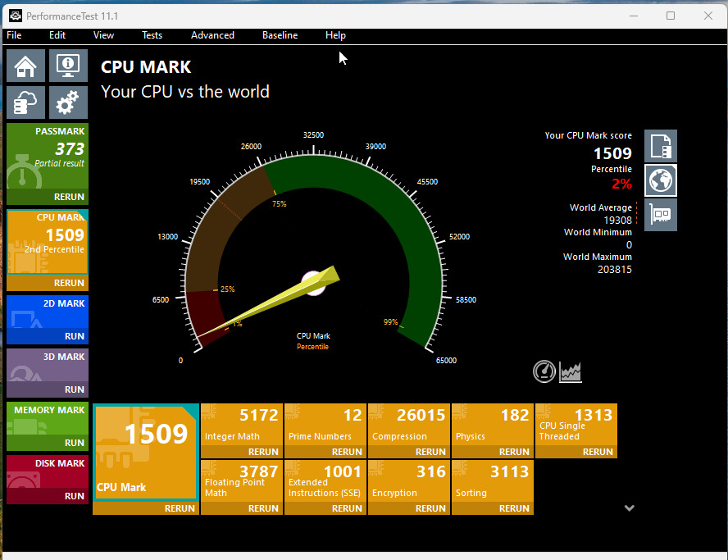The image size is (728, 560).
Task: Switch to the distribution chart view icon
Action: [x=570, y=372]
